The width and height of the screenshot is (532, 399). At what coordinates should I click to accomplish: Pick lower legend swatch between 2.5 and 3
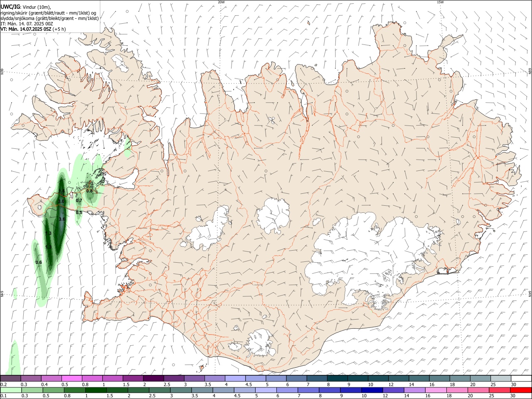pos(159,390)
